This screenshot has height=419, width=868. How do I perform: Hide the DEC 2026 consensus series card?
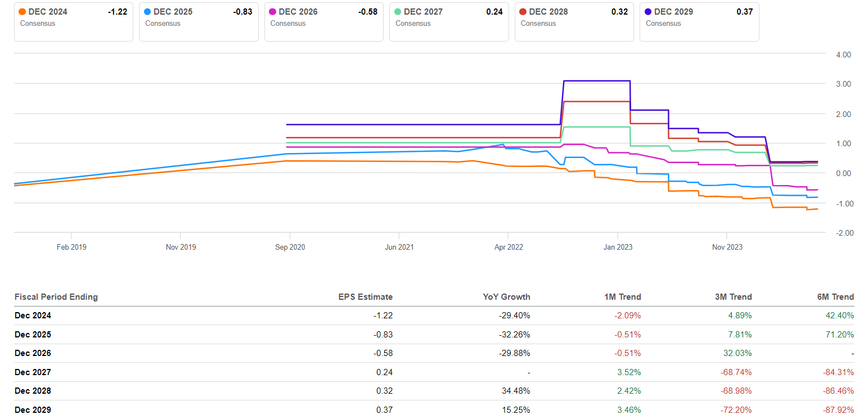[323, 21]
